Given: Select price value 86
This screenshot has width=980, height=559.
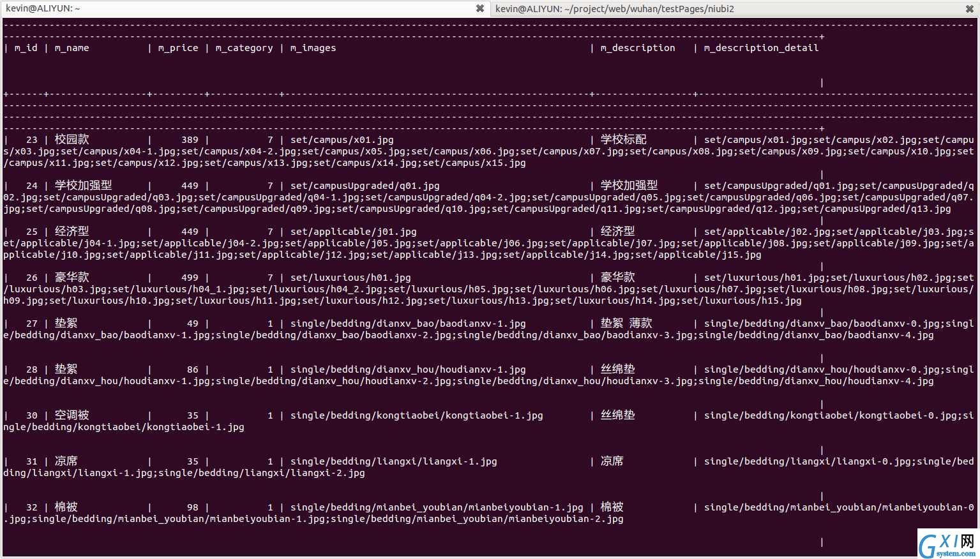Looking at the screenshot, I should (193, 369).
